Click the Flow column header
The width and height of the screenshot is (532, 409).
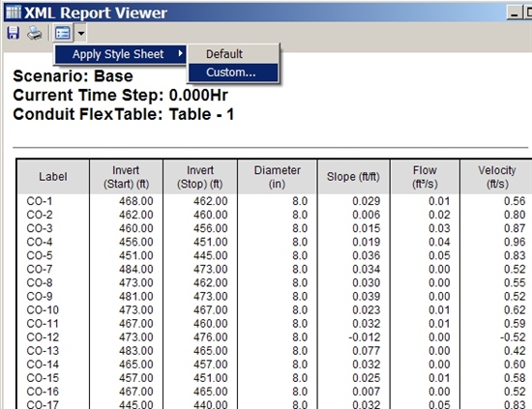click(x=425, y=177)
